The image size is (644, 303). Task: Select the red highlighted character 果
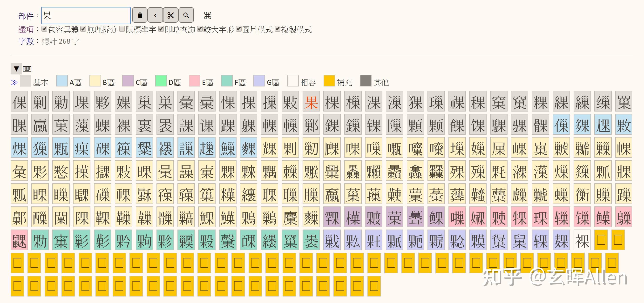click(x=311, y=101)
